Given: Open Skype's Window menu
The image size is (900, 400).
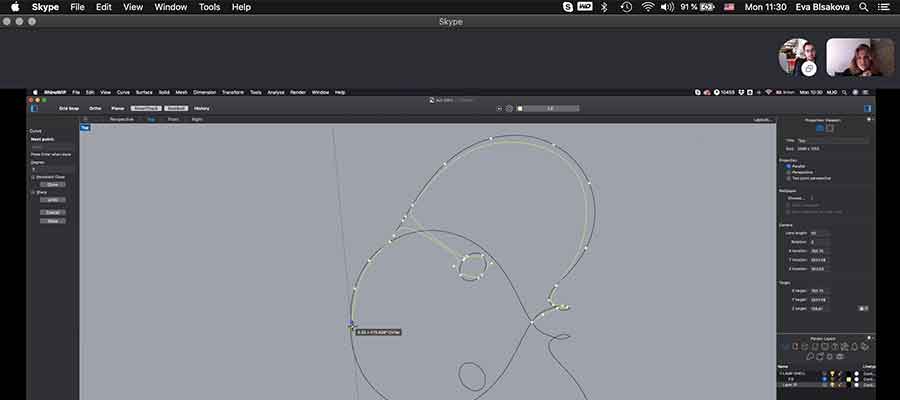Looking at the screenshot, I should (170, 7).
